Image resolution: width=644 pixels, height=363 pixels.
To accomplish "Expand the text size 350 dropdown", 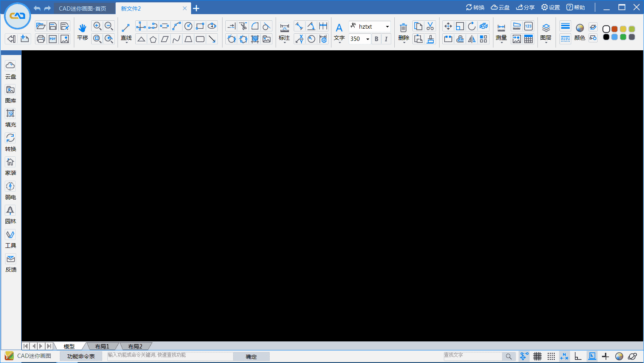I will (x=368, y=39).
